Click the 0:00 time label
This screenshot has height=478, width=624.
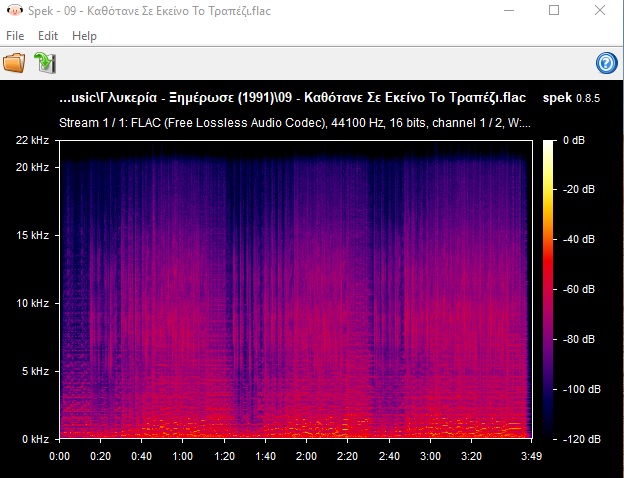click(x=60, y=456)
